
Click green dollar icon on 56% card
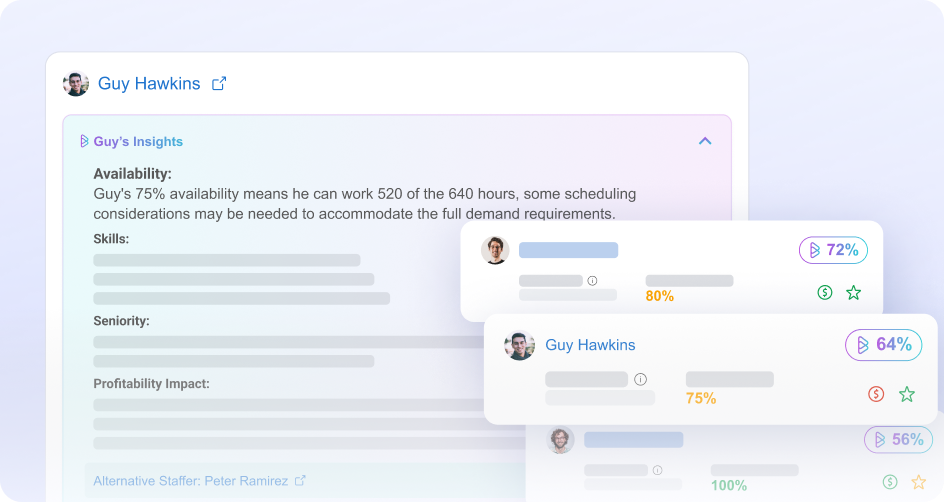pos(890,482)
